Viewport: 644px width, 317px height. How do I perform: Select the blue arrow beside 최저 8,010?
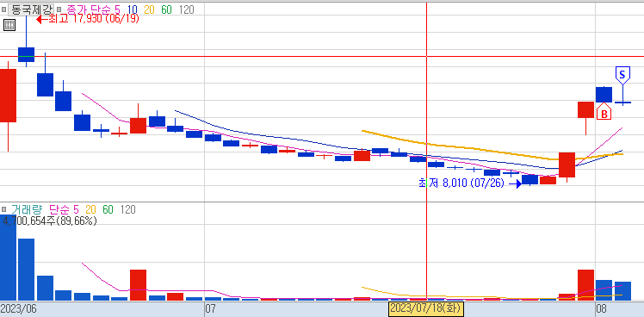click(516, 183)
